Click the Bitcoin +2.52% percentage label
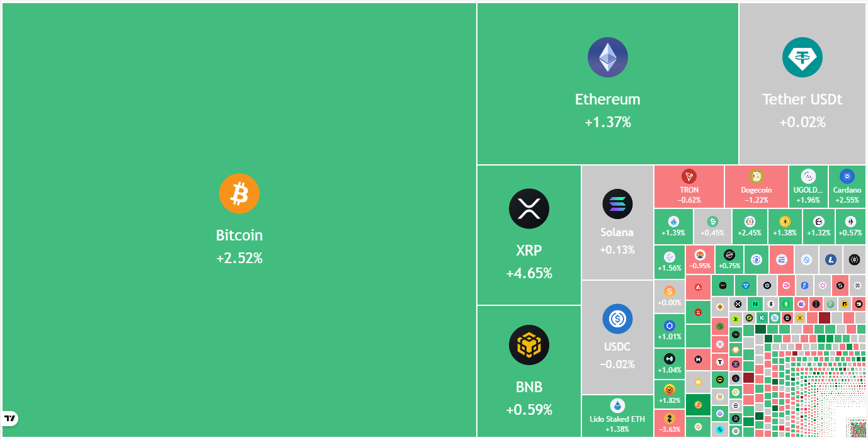Screen dimensions: 868x440 click(239, 258)
